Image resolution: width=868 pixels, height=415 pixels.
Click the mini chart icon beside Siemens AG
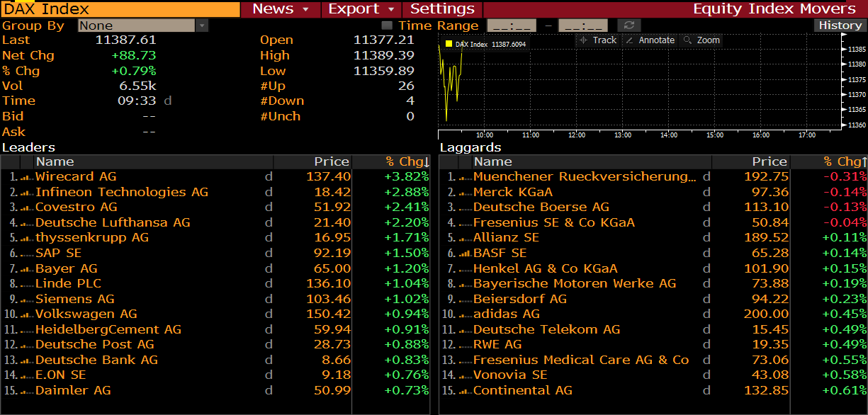coord(28,300)
